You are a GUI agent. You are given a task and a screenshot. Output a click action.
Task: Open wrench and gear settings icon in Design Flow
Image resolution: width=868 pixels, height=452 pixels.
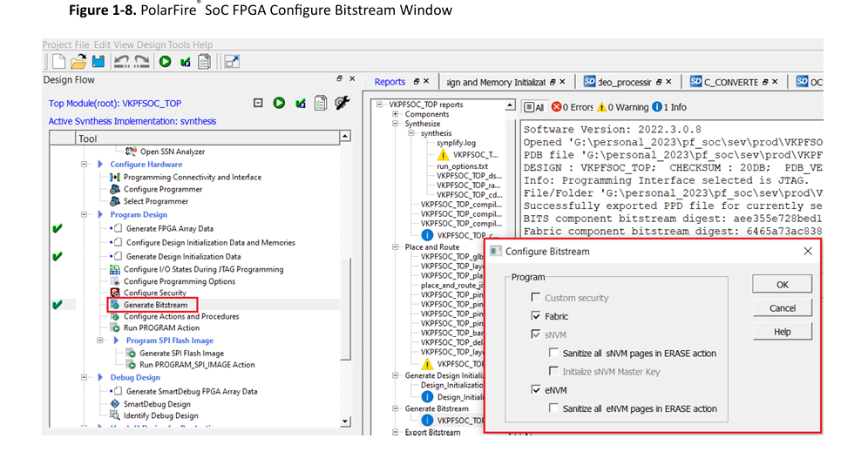[x=342, y=103]
